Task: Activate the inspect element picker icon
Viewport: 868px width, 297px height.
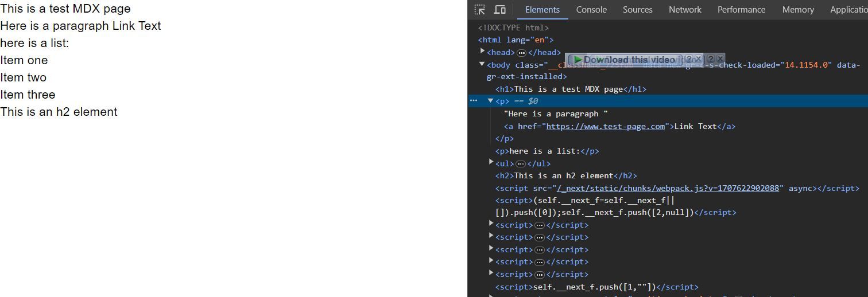Action: tap(480, 9)
